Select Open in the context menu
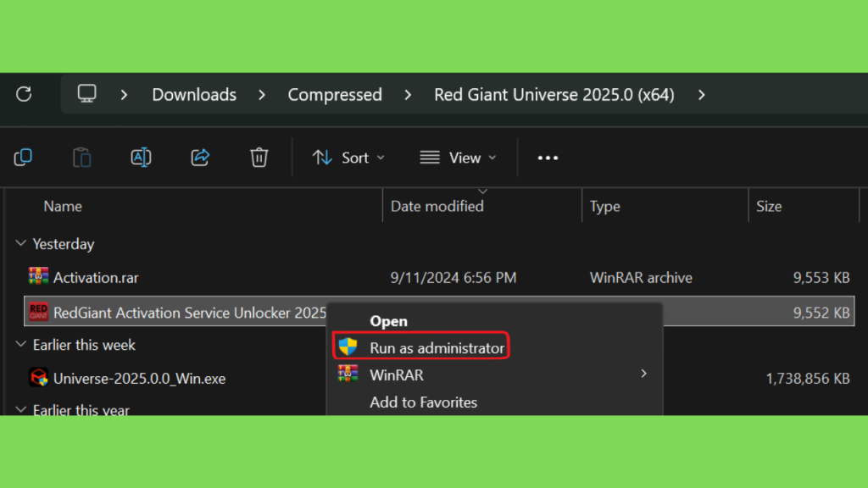 point(388,321)
